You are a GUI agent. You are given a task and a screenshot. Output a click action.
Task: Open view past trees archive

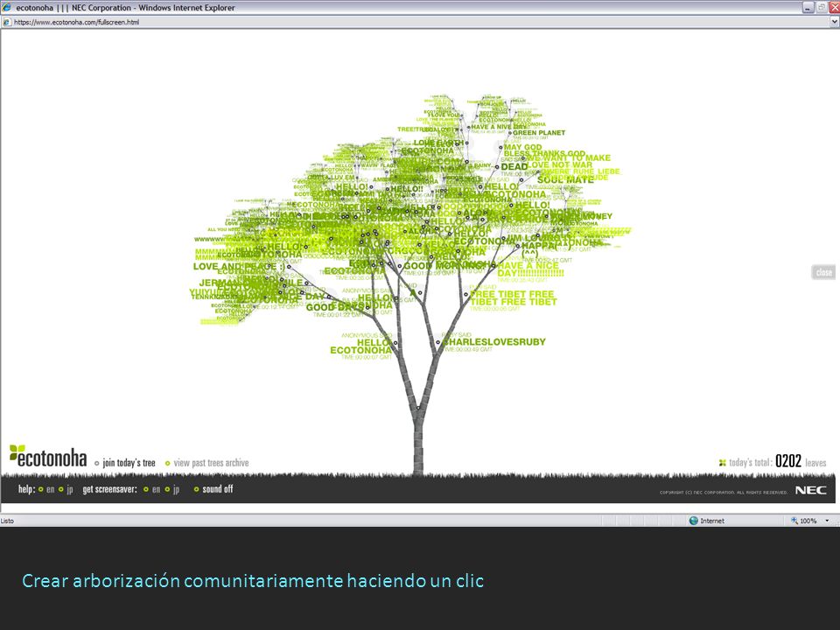coord(211,463)
